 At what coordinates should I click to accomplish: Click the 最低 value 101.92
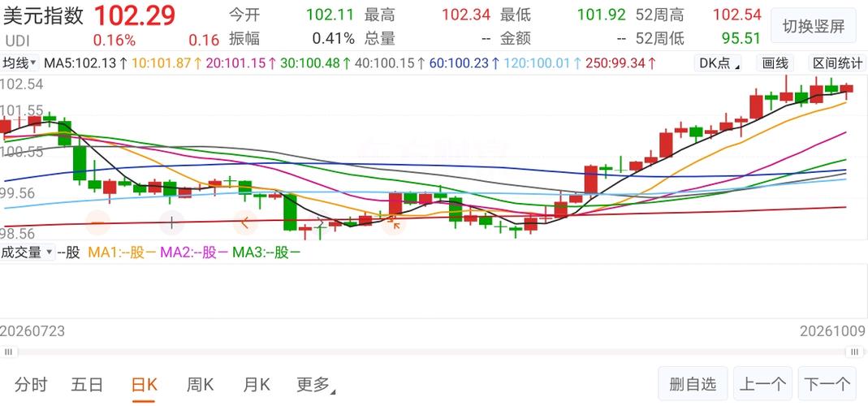click(601, 15)
